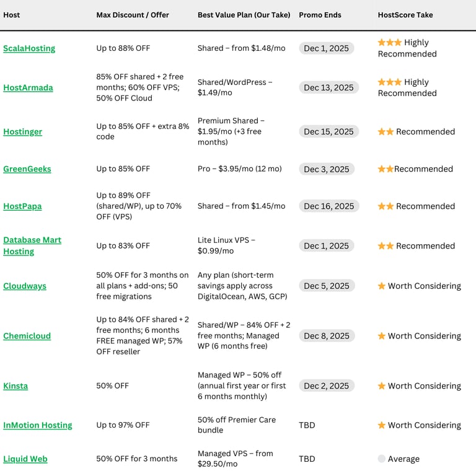Viewport: 476px width, 476px height.
Task: Click the Promo Ends column header
Action: click(x=320, y=15)
